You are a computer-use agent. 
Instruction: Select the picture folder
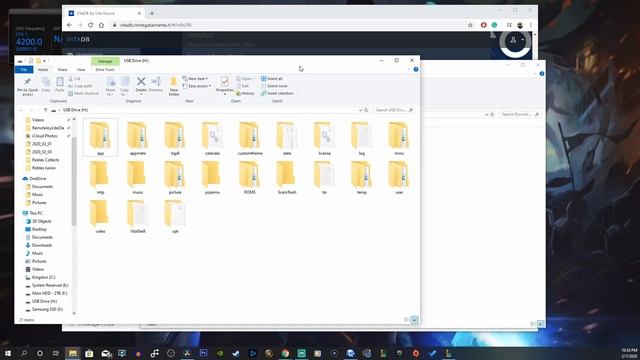pos(175,177)
